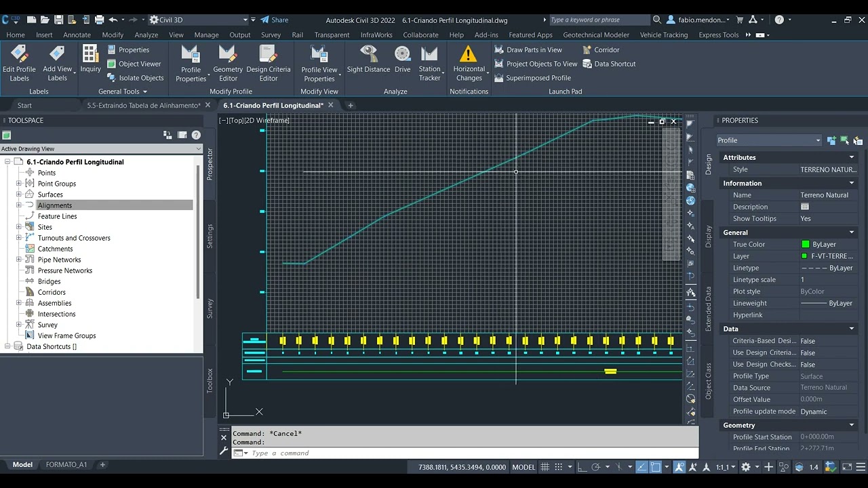The image size is (868, 488).
Task: Create a Data Shortcut
Action: click(609, 64)
